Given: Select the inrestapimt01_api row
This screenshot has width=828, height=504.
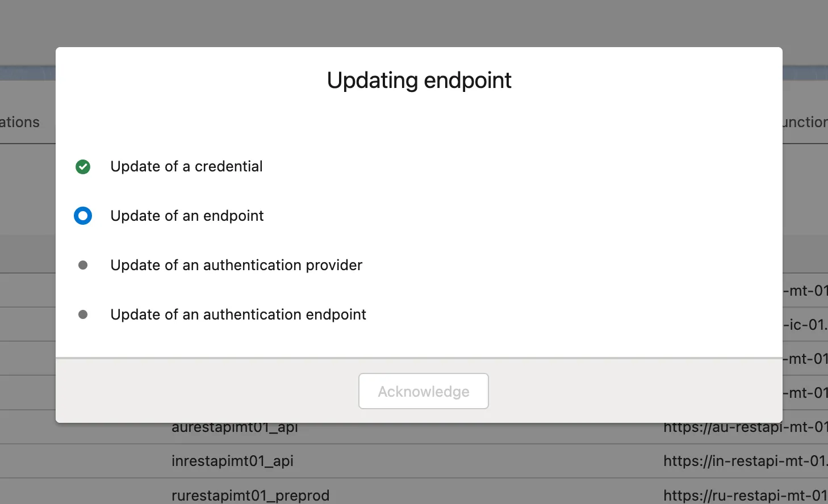Looking at the screenshot, I should coord(232,461).
